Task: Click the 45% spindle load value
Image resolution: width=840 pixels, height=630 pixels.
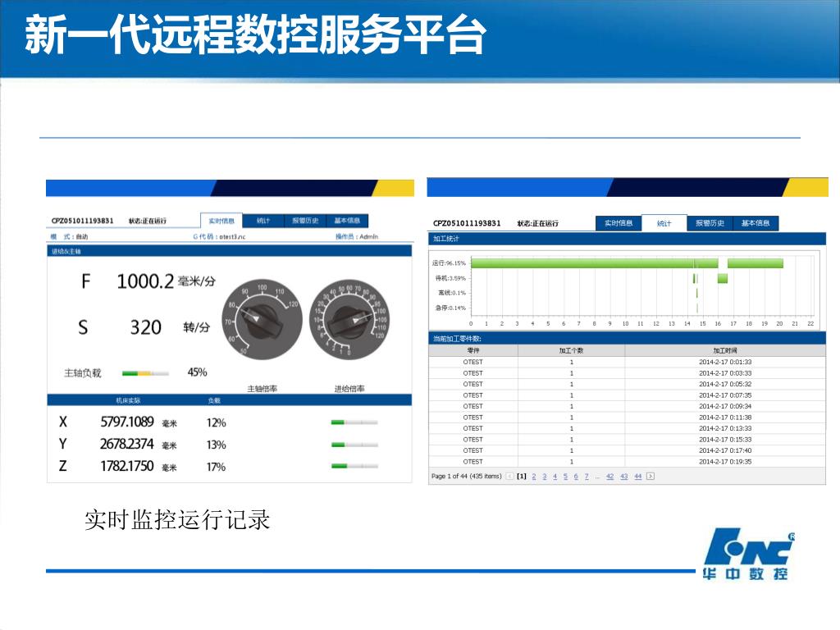Action: (197, 372)
